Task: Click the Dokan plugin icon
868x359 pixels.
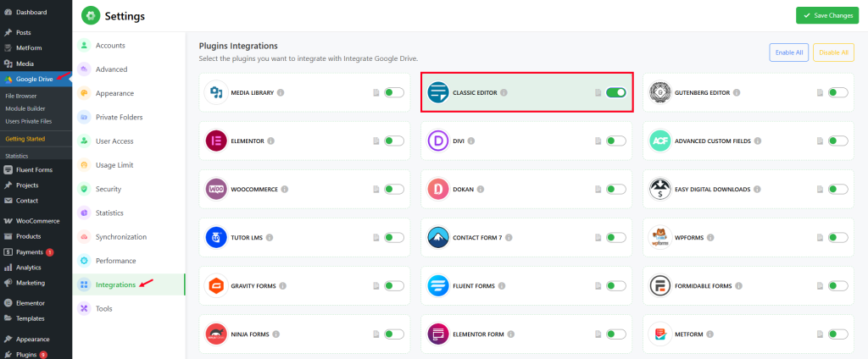Action: 438,189
